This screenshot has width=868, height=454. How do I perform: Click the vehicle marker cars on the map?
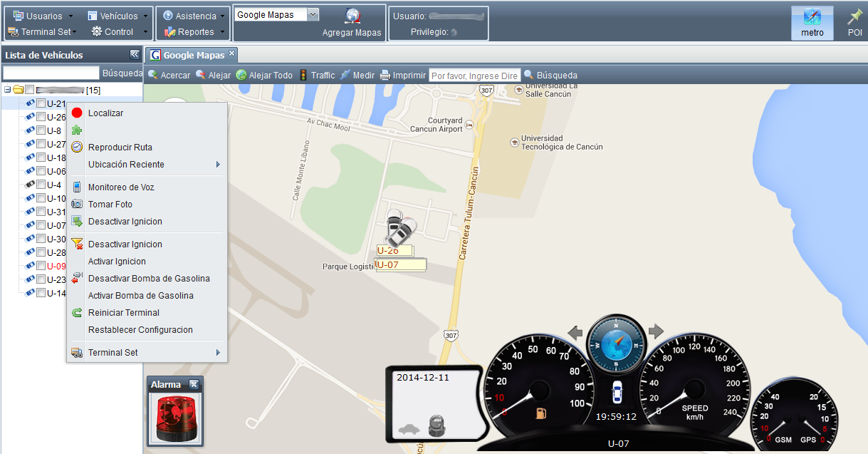tap(400, 228)
